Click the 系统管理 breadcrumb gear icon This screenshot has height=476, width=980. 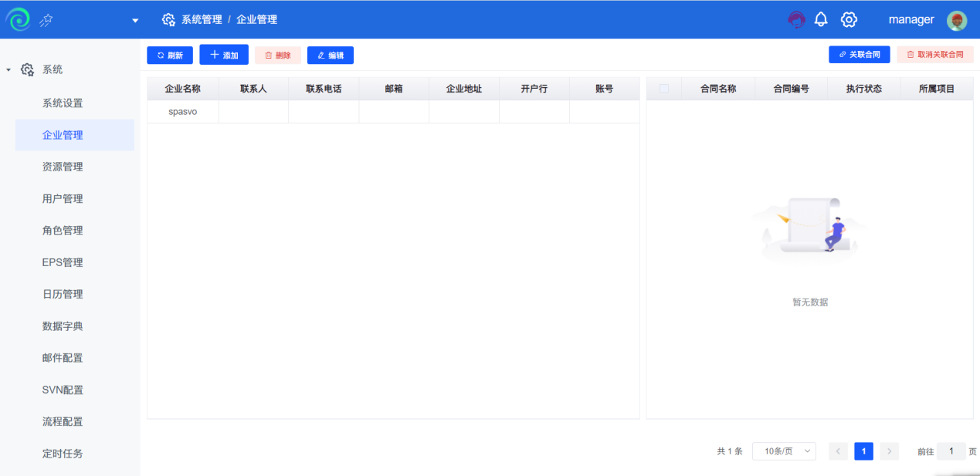pyautogui.click(x=168, y=19)
